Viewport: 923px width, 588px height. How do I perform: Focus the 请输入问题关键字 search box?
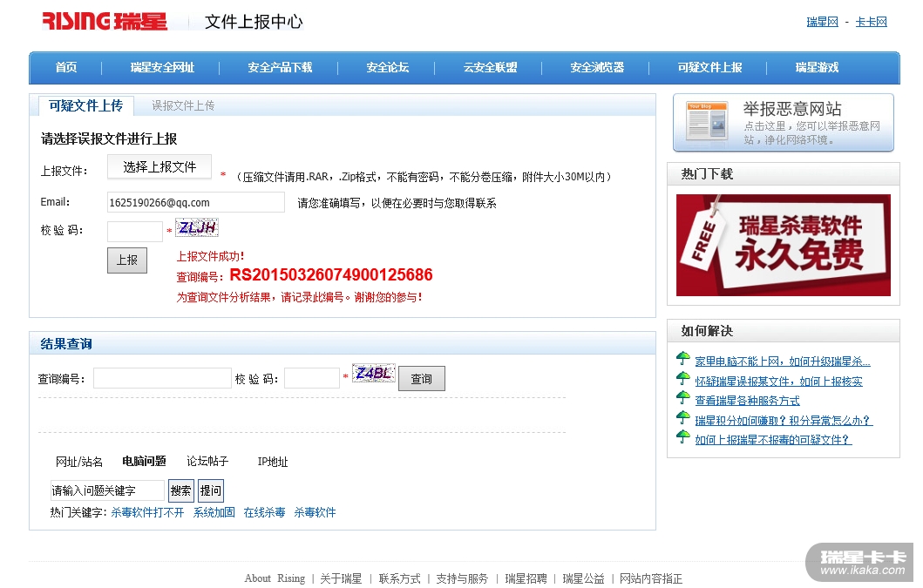pos(107,491)
